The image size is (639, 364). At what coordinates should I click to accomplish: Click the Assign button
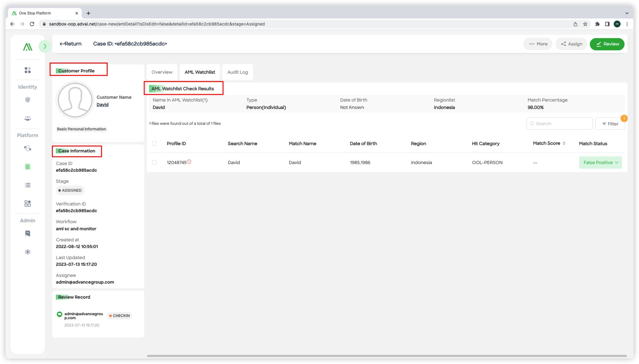click(572, 44)
